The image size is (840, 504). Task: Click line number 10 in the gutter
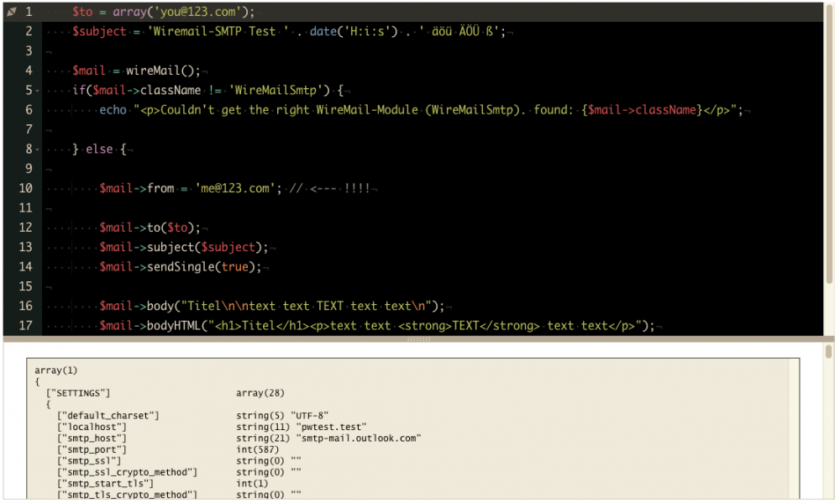tap(25, 188)
